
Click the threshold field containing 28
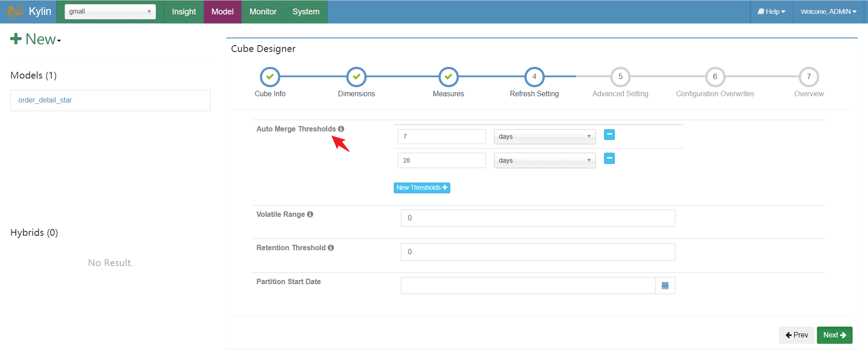click(442, 160)
